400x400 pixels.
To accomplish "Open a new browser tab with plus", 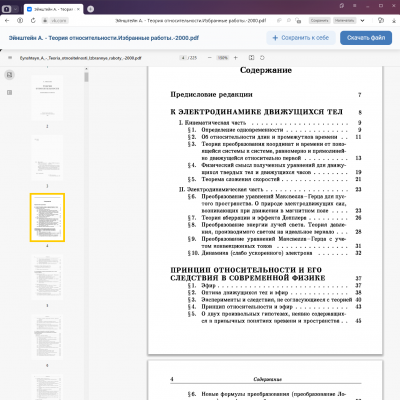I will [x=90, y=9].
